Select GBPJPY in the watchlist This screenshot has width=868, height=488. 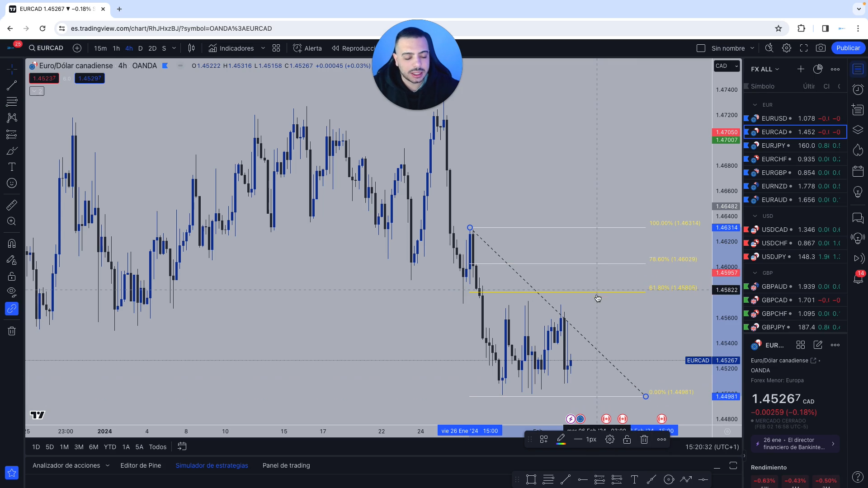[x=773, y=327]
